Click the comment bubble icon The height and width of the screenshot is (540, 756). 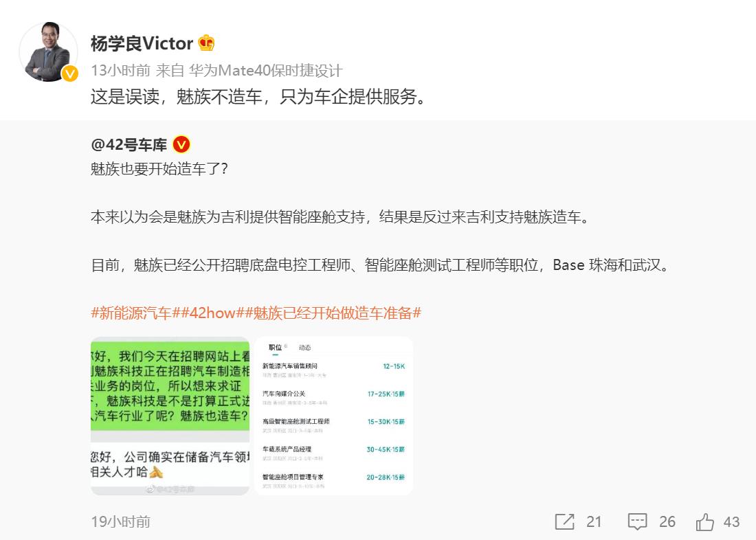637,521
